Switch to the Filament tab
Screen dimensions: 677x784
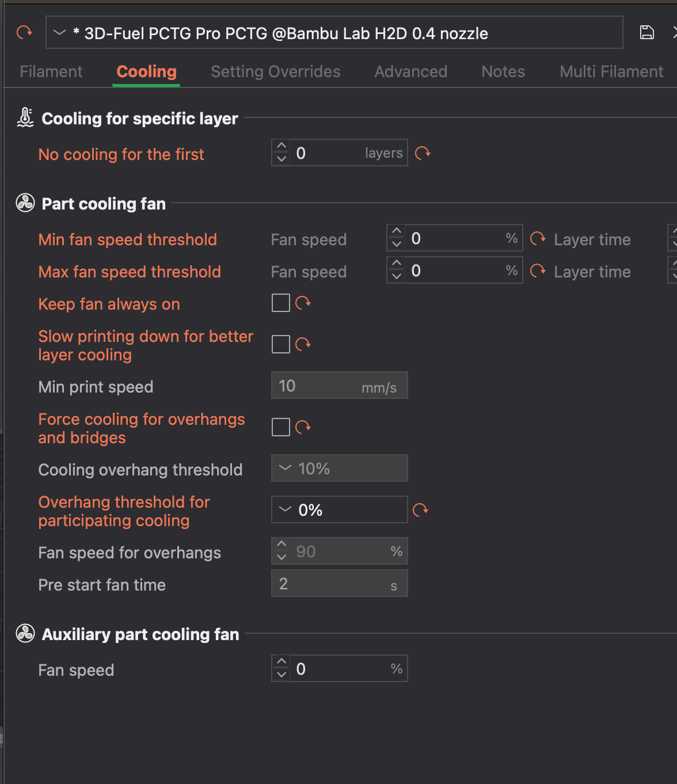51,71
